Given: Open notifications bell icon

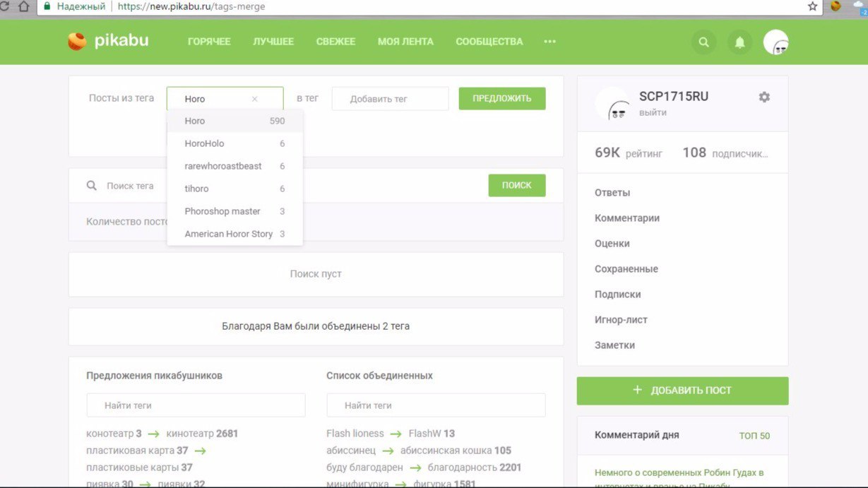Looking at the screenshot, I should (739, 42).
